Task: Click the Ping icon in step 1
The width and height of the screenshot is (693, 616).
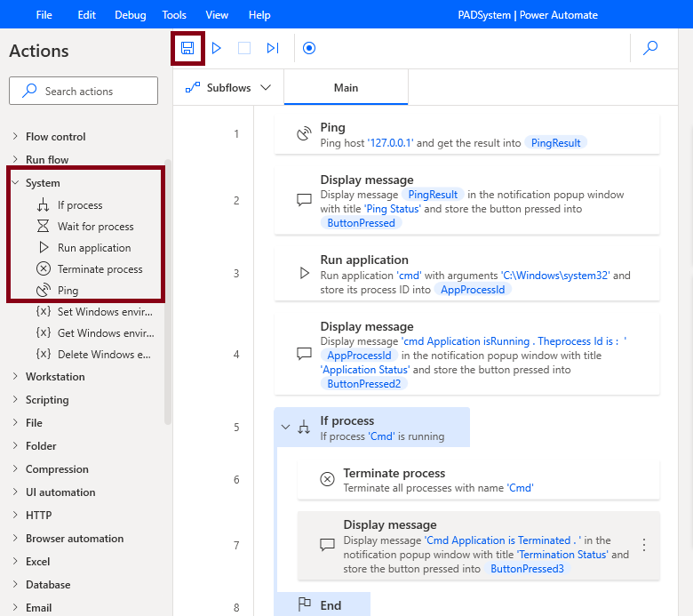Action: click(304, 134)
